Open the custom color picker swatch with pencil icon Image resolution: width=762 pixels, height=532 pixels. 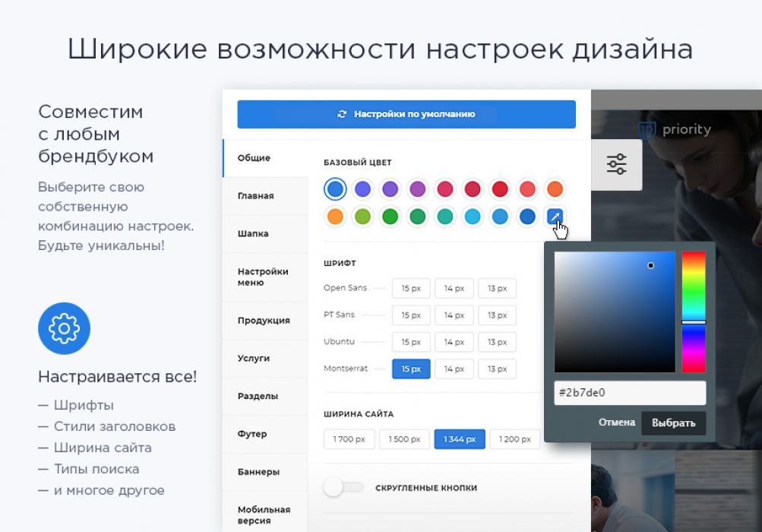tap(555, 217)
